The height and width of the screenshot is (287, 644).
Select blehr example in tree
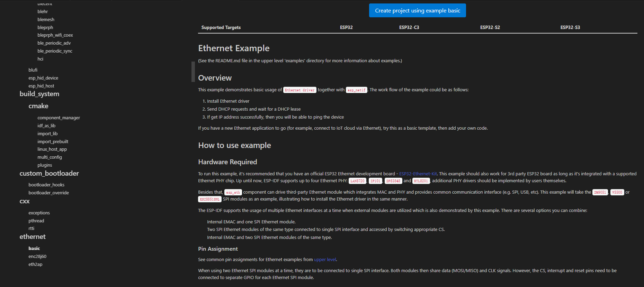pos(43,12)
